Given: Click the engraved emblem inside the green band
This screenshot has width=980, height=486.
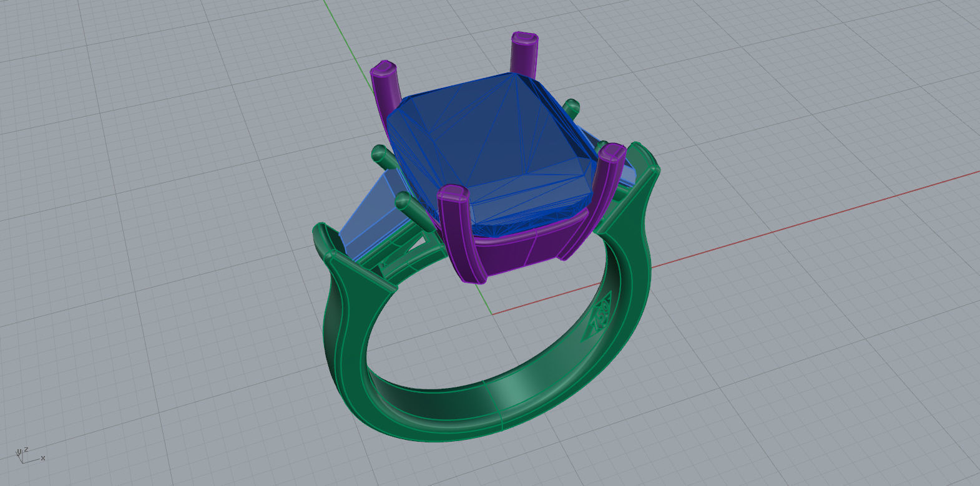Looking at the screenshot, I should tap(600, 316).
